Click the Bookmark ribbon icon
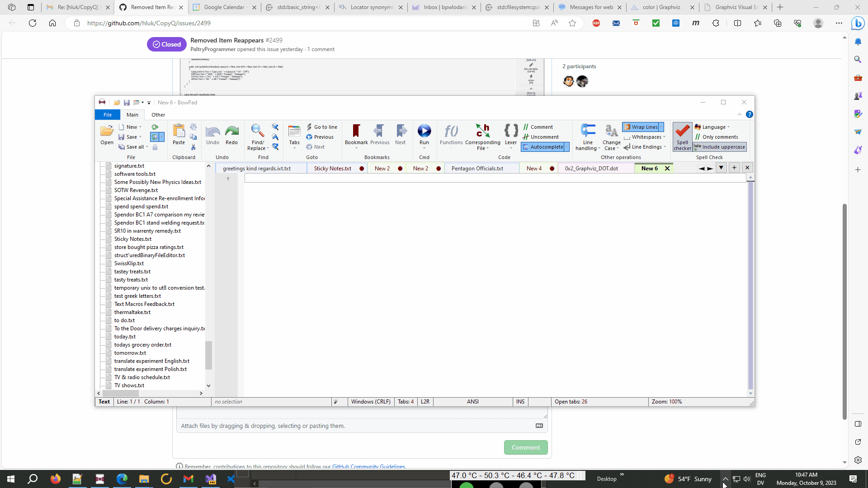This screenshot has height=488, width=868. pos(356,131)
